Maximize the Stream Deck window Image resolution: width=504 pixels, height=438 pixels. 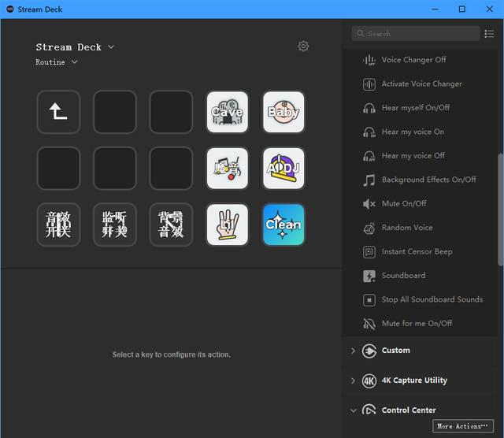click(462, 9)
